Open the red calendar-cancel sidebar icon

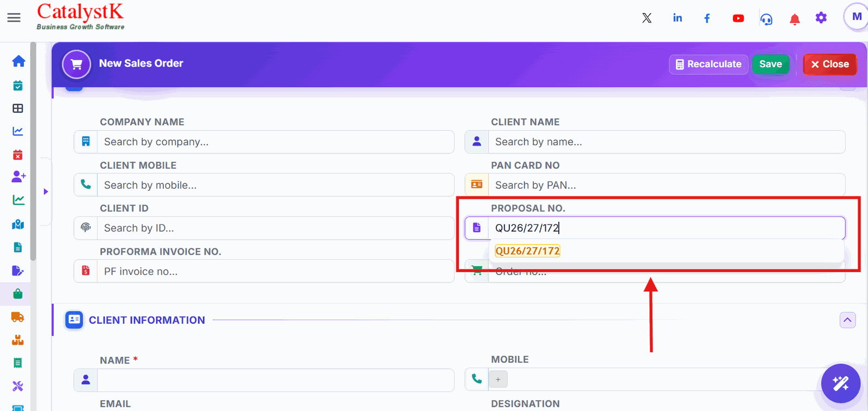tap(18, 155)
